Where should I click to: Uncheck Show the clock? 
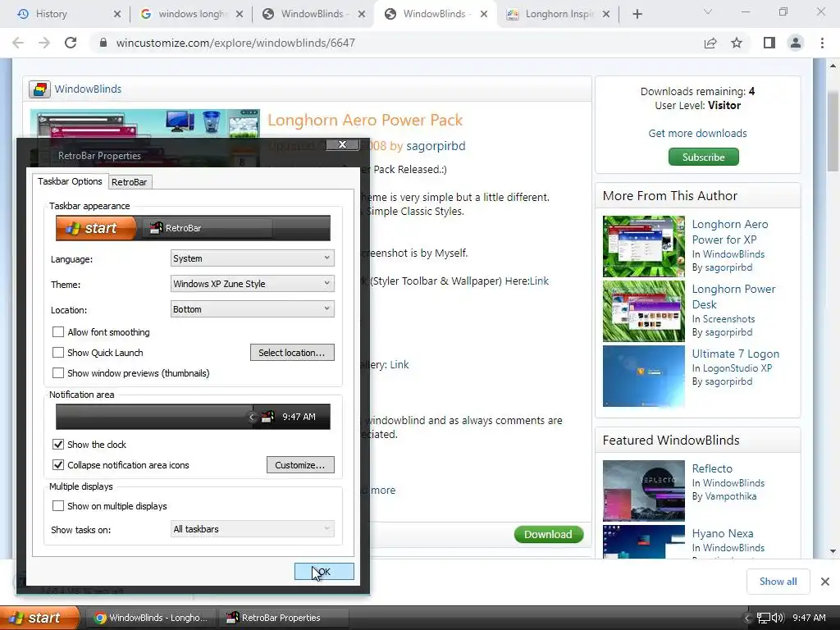click(x=58, y=445)
